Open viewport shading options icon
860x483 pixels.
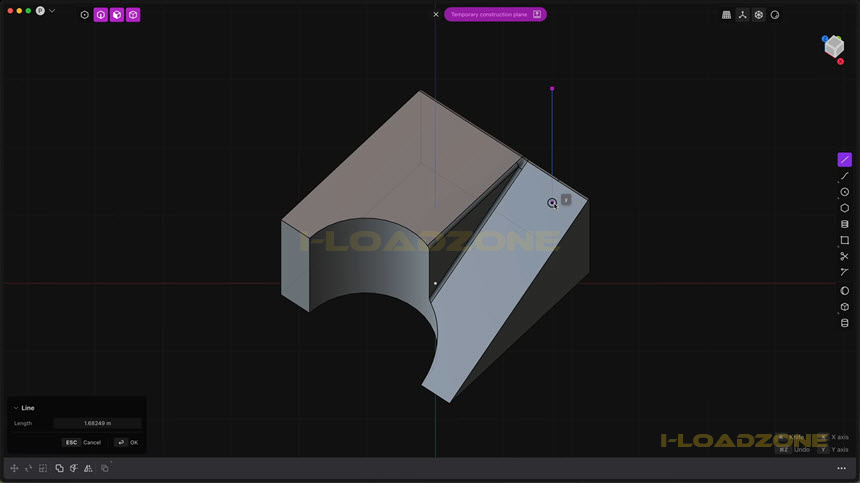point(775,15)
